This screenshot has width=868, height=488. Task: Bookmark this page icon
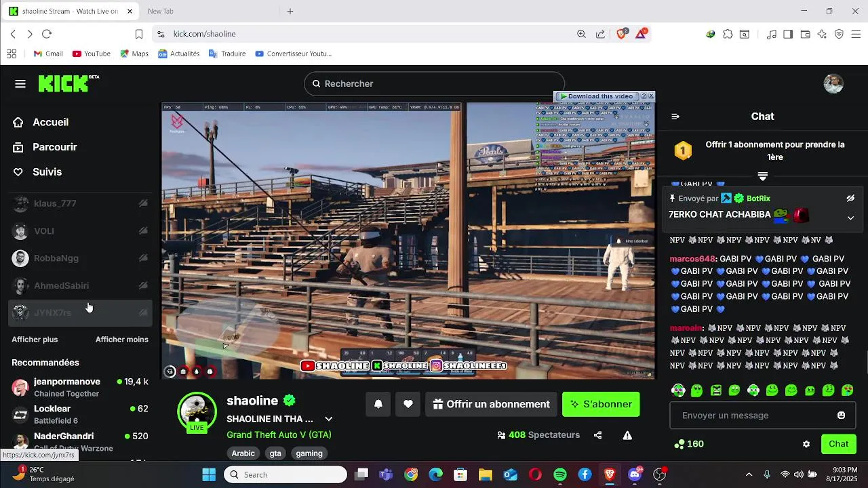(x=139, y=34)
